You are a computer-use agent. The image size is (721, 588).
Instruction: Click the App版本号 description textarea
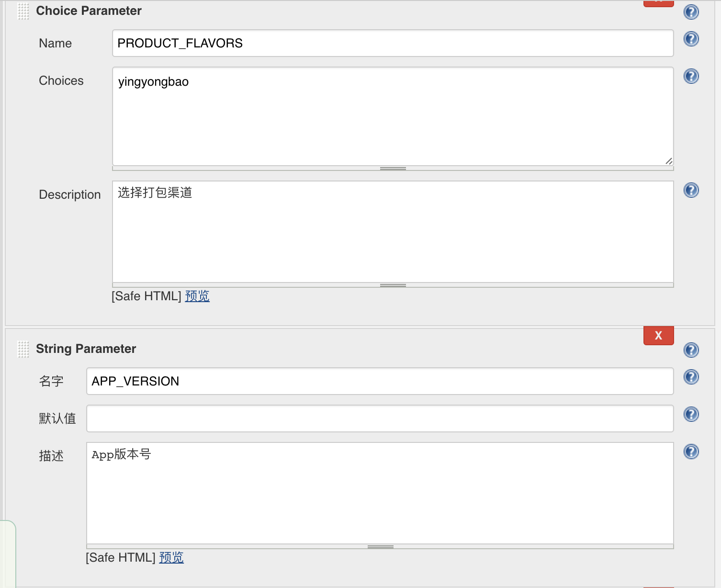point(380,493)
